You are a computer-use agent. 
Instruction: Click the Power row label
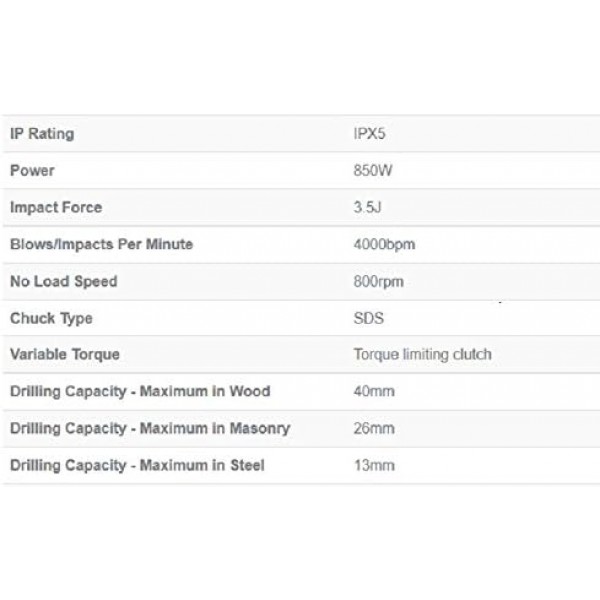click(32, 171)
